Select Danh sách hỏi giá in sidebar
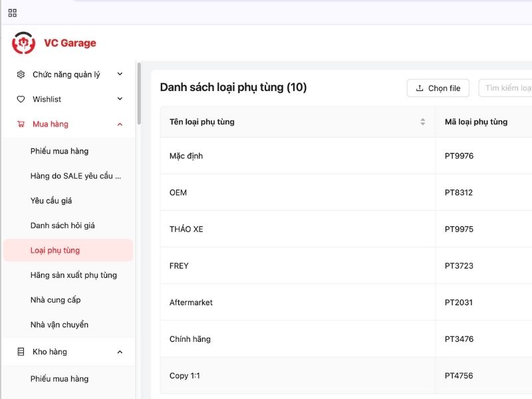 point(63,225)
